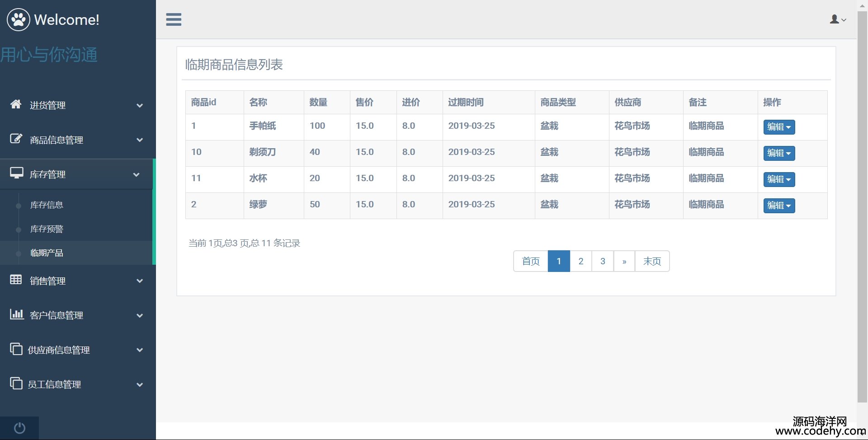This screenshot has width=868, height=440.
Task: Click the bar chart icon for 客户信息管理
Action: point(17,314)
